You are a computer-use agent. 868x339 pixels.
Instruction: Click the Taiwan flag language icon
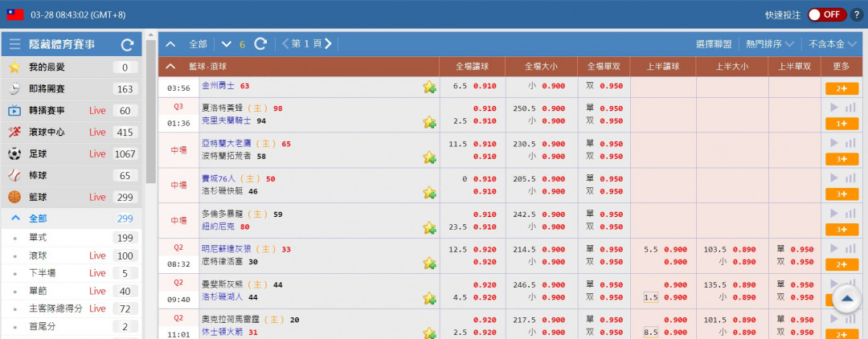coord(15,15)
